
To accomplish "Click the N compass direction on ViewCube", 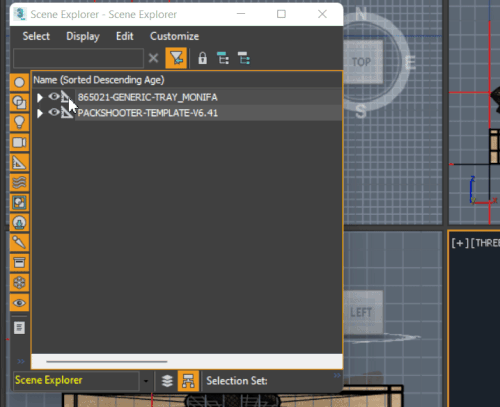I will click(361, 14).
